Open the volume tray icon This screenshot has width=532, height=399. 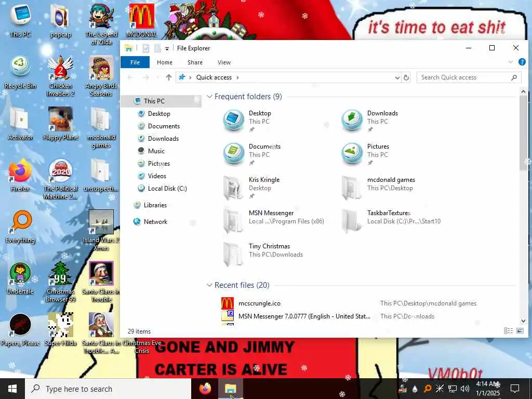(465, 389)
